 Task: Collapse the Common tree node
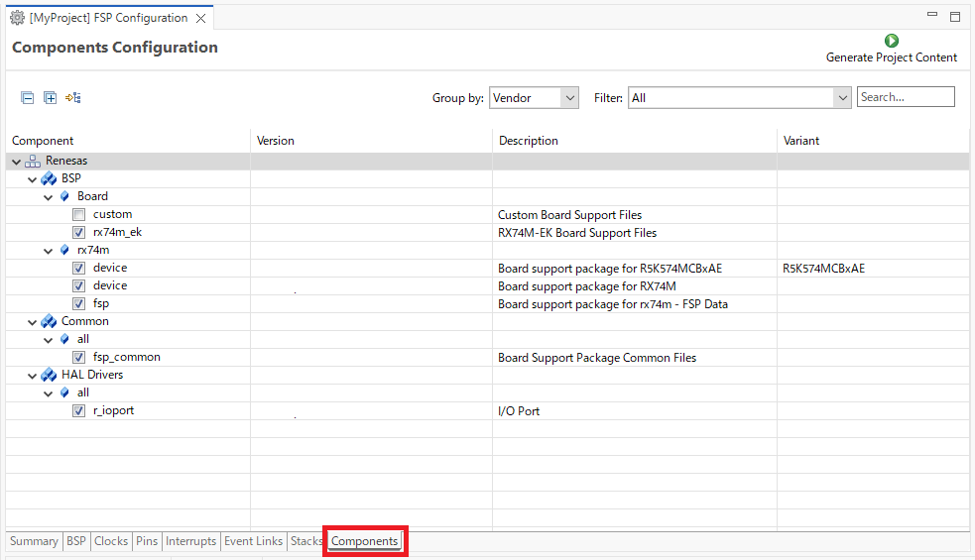(x=33, y=322)
